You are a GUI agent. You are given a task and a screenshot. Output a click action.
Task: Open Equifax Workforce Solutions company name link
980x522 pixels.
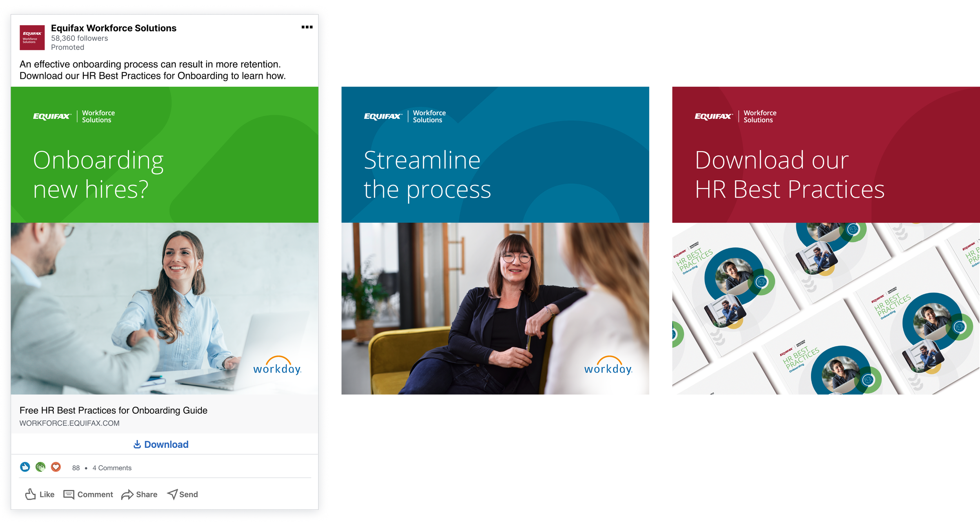click(114, 28)
